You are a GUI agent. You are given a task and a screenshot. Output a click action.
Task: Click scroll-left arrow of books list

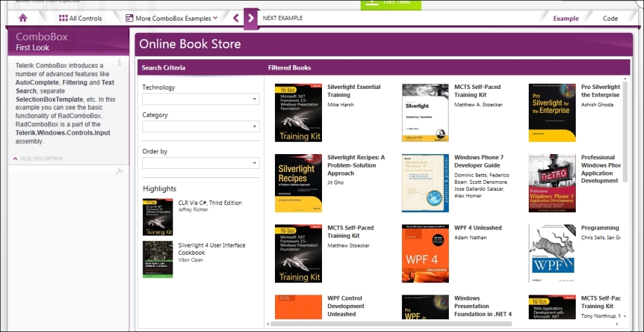click(268, 324)
